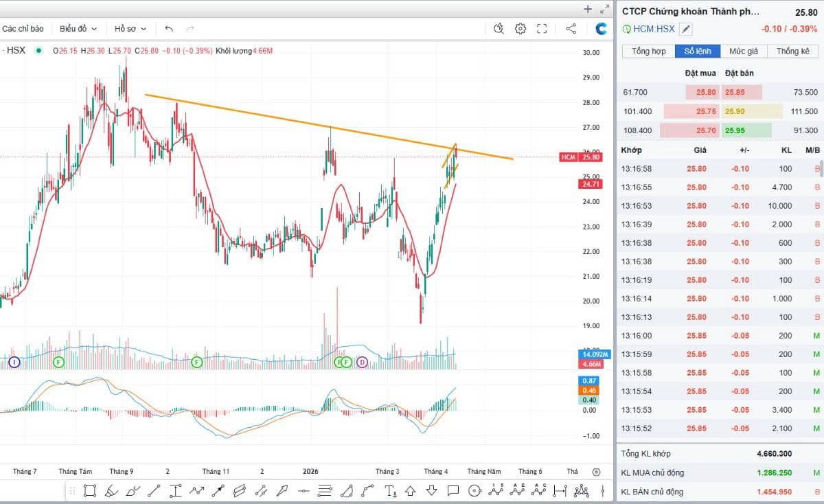Click the dividend D marker on chart
The image size is (824, 504).
[362, 362]
